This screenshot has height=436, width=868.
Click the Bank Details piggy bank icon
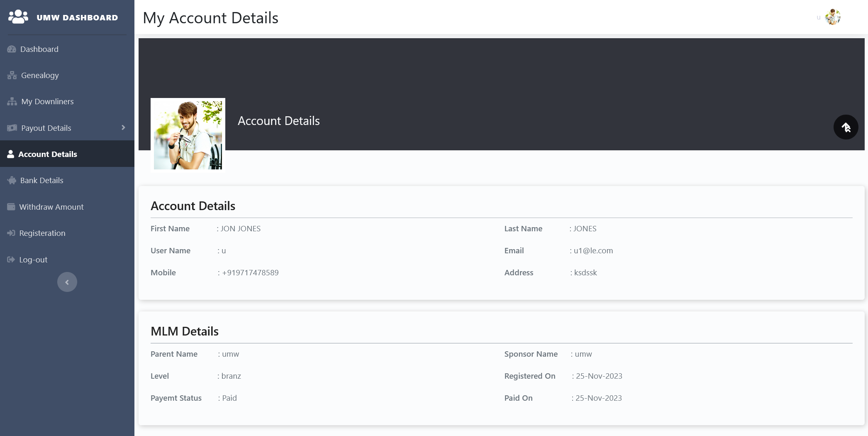12,181
